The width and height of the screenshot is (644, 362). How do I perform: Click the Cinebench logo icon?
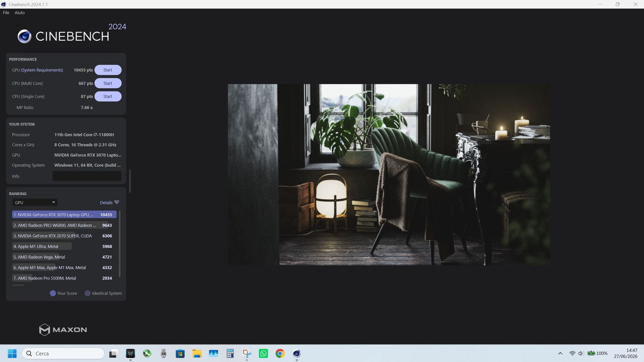[24, 36]
